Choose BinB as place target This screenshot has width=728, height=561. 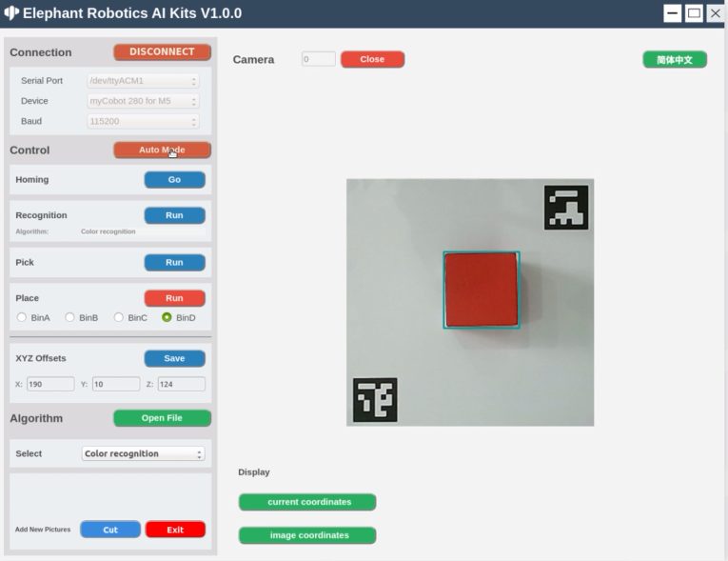(x=69, y=317)
